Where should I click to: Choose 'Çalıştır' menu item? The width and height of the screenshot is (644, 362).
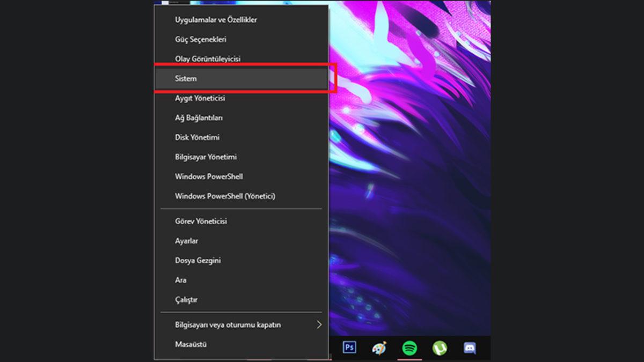pyautogui.click(x=186, y=300)
